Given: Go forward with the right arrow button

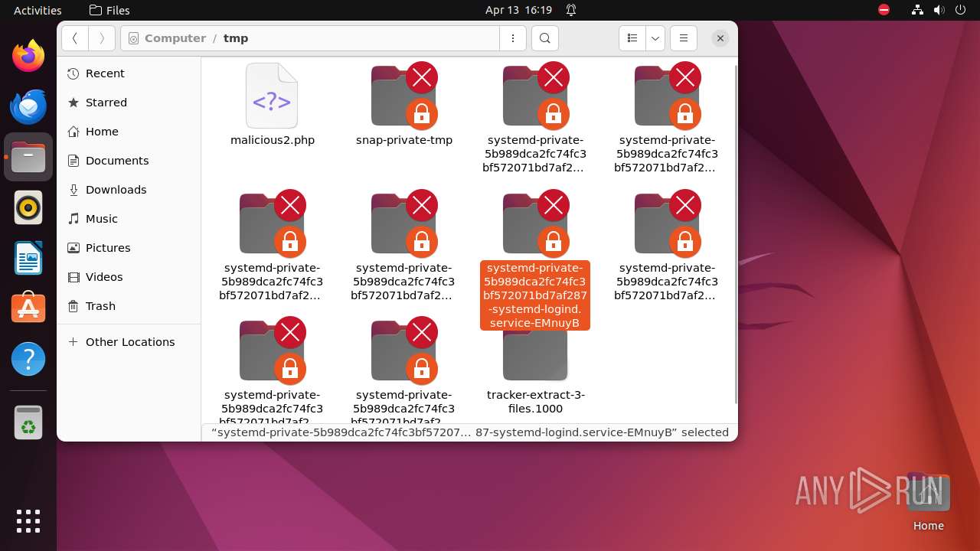Looking at the screenshot, I should click(x=102, y=38).
